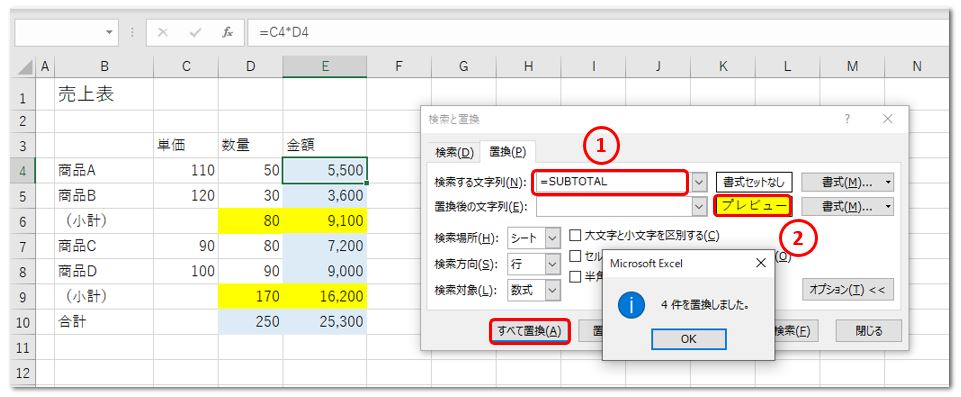Close the Microsoft Excel message box with X

761,263
